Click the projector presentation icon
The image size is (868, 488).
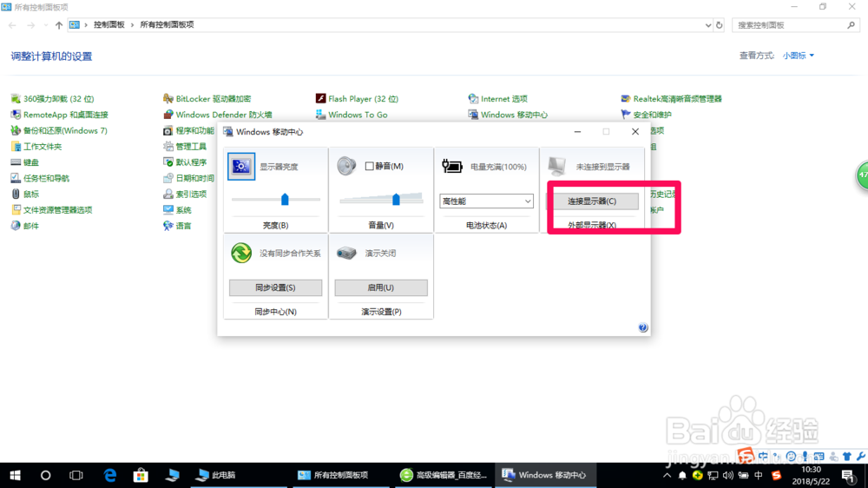(x=346, y=254)
